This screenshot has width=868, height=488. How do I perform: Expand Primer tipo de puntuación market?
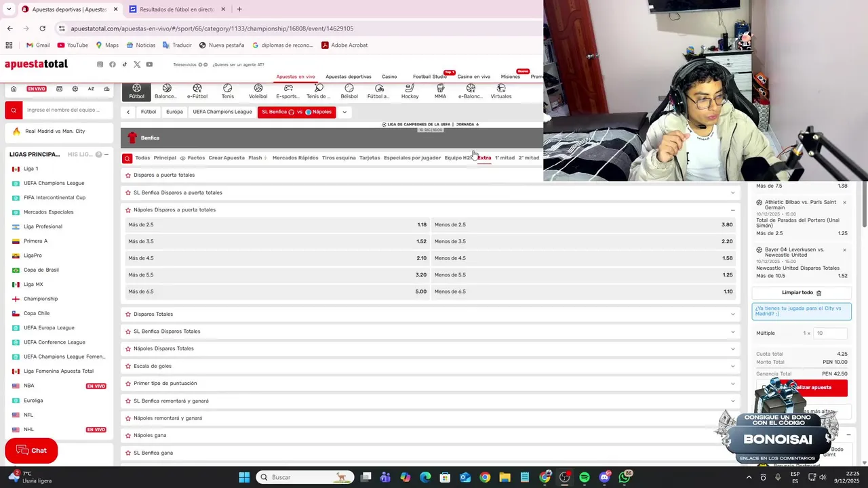tap(732, 384)
